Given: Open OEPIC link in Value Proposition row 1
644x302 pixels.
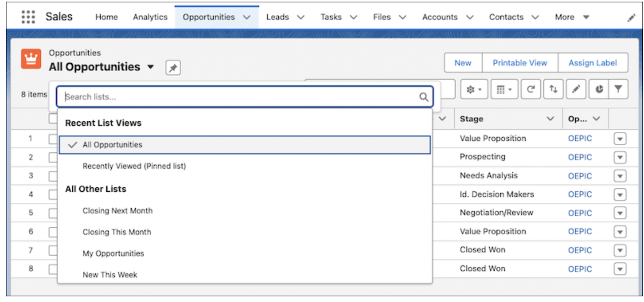Looking at the screenshot, I should [x=580, y=139].
